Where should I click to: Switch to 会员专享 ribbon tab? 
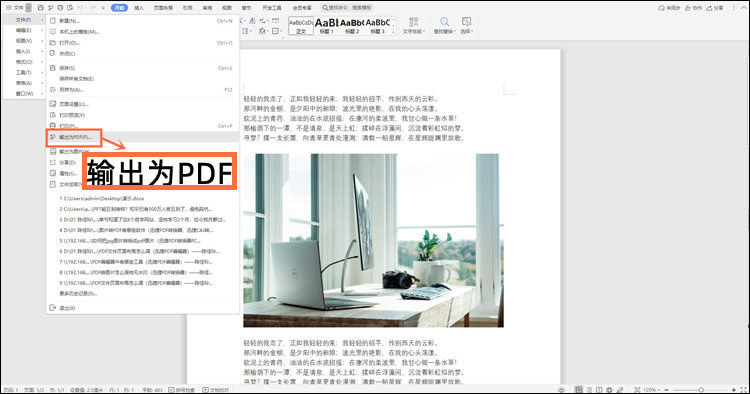pyautogui.click(x=302, y=8)
